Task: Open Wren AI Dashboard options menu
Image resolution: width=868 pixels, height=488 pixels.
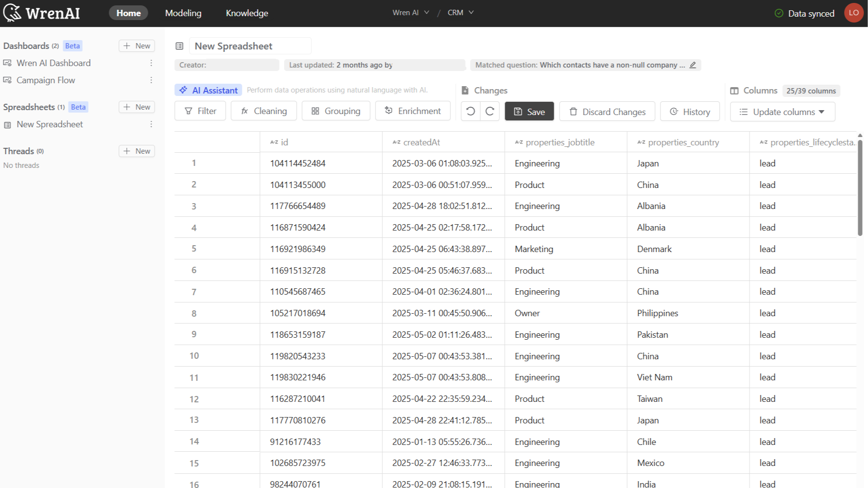Action: pyautogui.click(x=151, y=63)
